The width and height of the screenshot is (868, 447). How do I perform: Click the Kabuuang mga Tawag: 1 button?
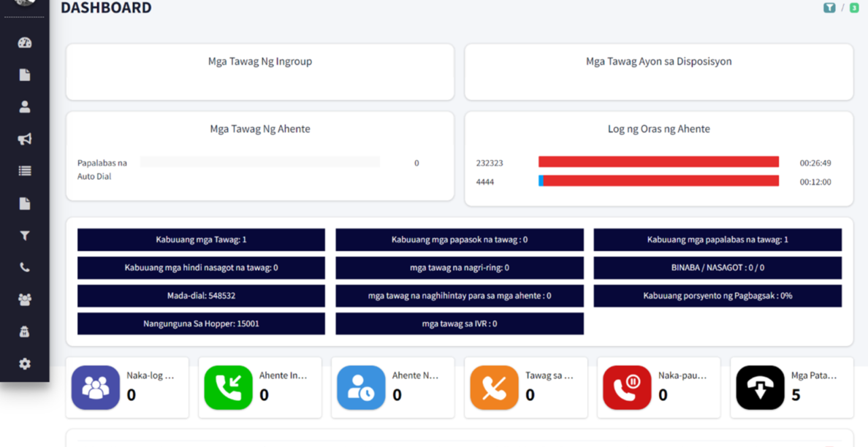click(x=201, y=240)
